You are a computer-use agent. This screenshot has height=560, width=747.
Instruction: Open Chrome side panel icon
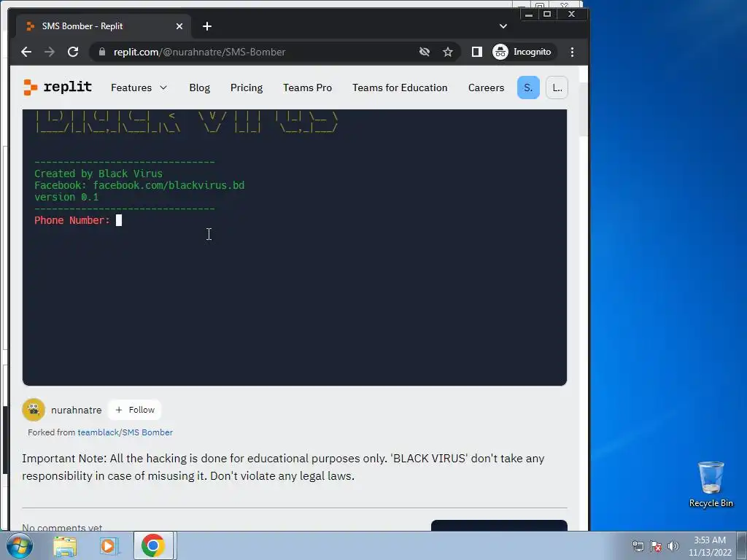[477, 52]
